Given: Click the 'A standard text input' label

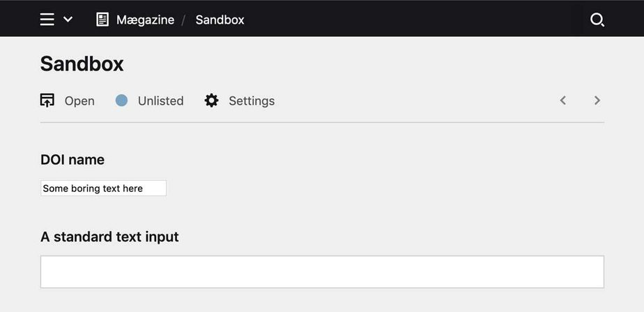Looking at the screenshot, I should pyautogui.click(x=109, y=237).
